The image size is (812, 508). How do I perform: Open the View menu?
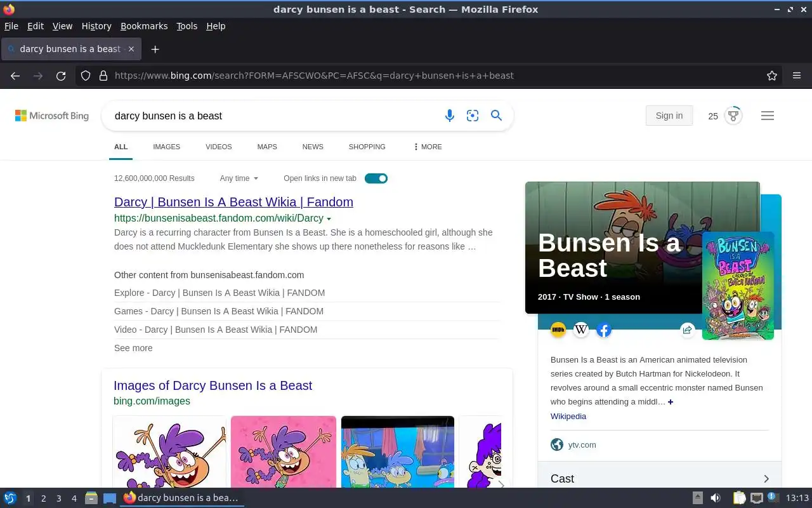pyautogui.click(x=62, y=26)
